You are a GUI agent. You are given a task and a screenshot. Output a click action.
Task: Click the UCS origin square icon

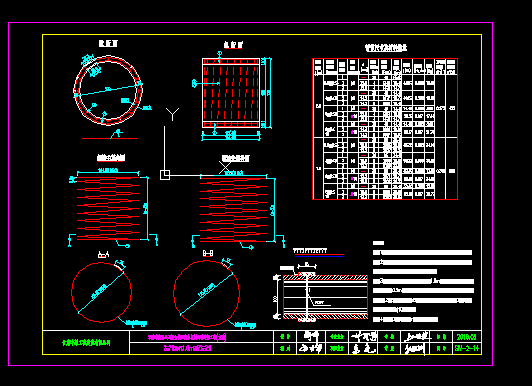point(165,175)
